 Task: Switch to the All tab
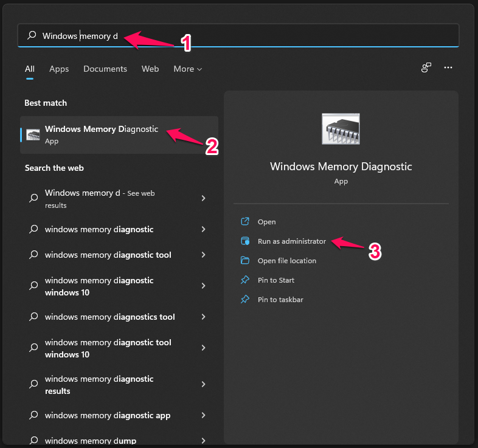[30, 69]
